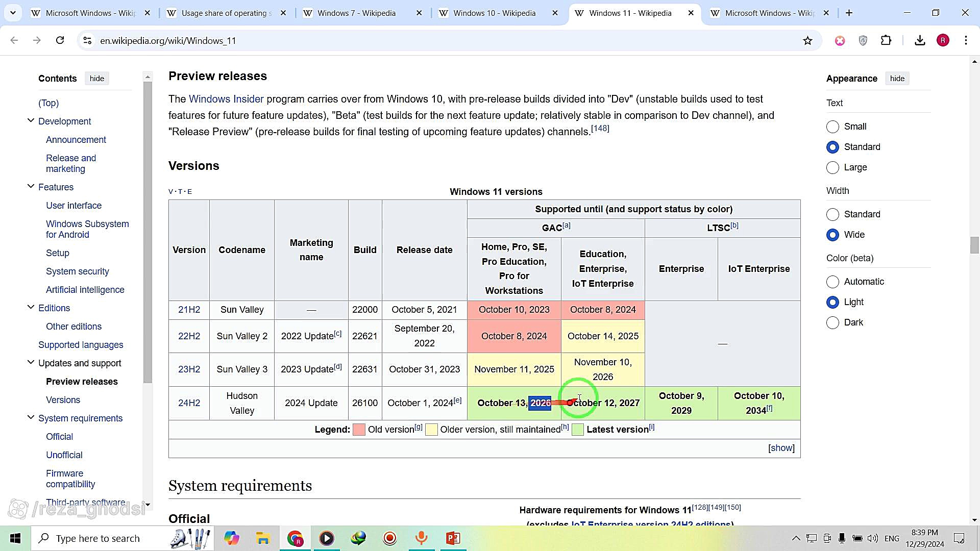Open Chrome icon in the taskbar
Image resolution: width=980 pixels, height=551 pixels.
295,538
